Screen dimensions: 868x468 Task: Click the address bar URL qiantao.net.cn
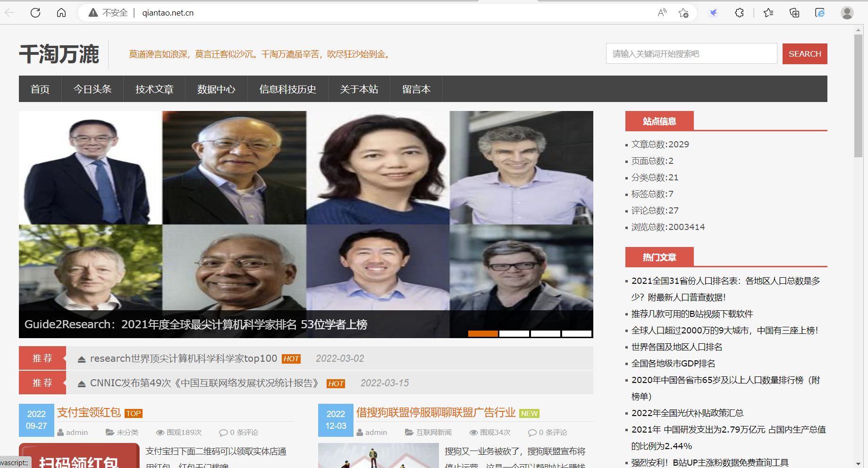click(x=168, y=13)
